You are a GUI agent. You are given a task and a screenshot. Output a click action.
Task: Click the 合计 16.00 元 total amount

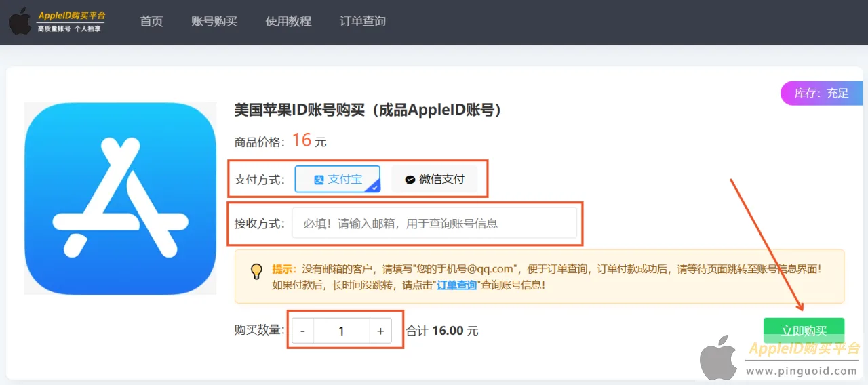click(442, 331)
